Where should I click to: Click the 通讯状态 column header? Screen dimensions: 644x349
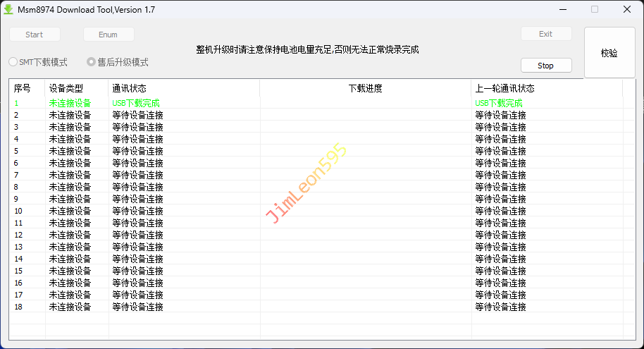click(130, 88)
